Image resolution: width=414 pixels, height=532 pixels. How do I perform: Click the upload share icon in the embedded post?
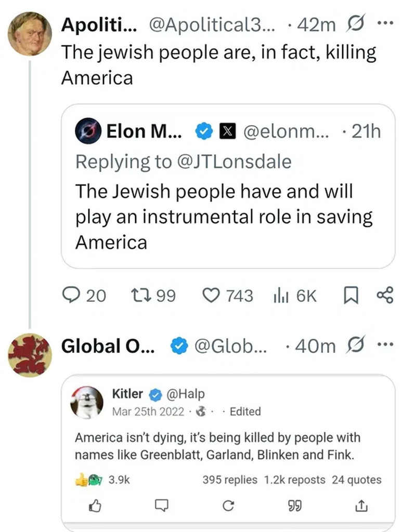(360, 505)
